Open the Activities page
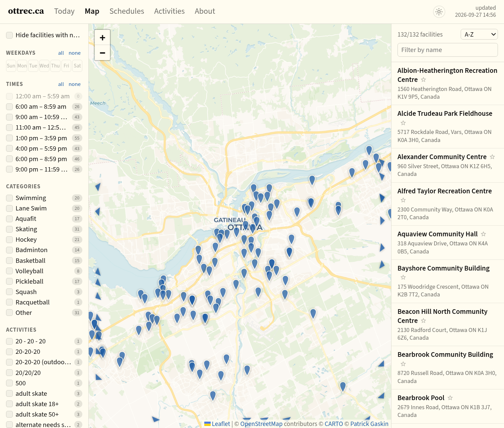Image resolution: width=504 pixels, height=428 pixels. coord(169,11)
